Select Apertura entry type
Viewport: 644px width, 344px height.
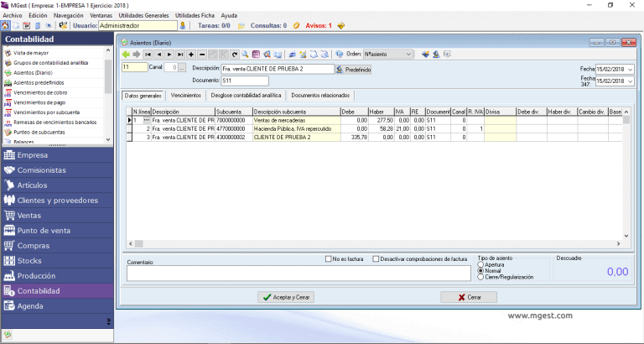(480, 265)
